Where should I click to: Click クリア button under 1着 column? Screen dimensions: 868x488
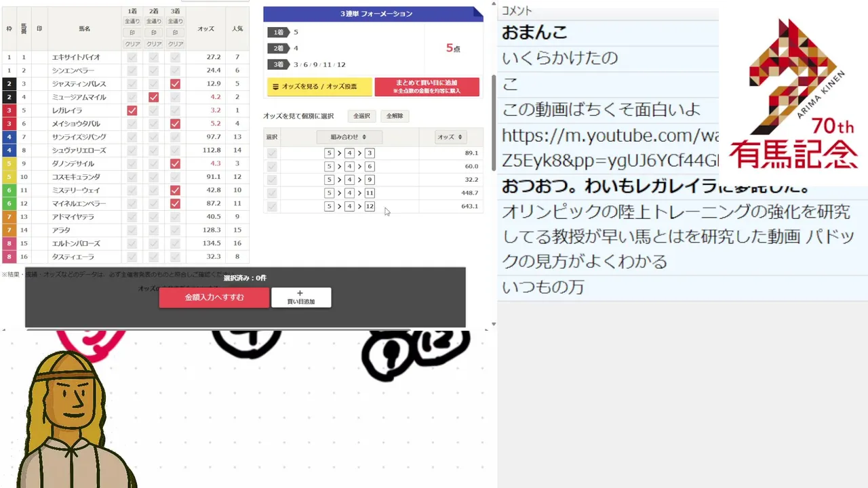(x=132, y=43)
